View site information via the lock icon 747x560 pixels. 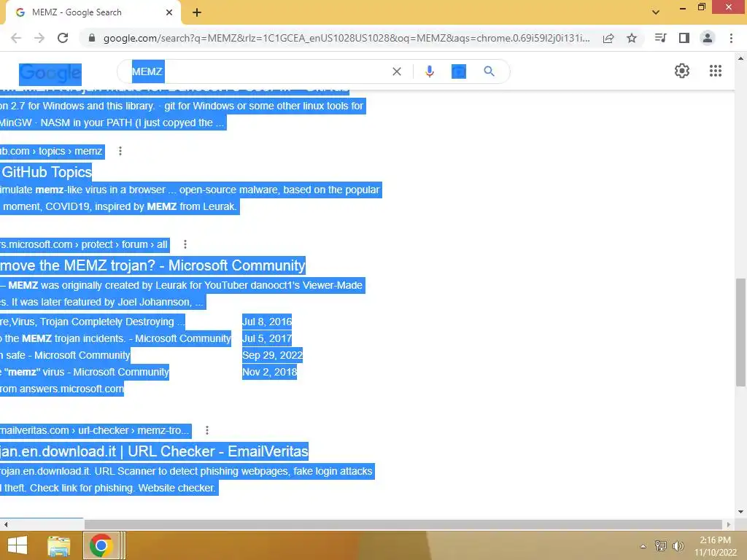click(x=92, y=38)
